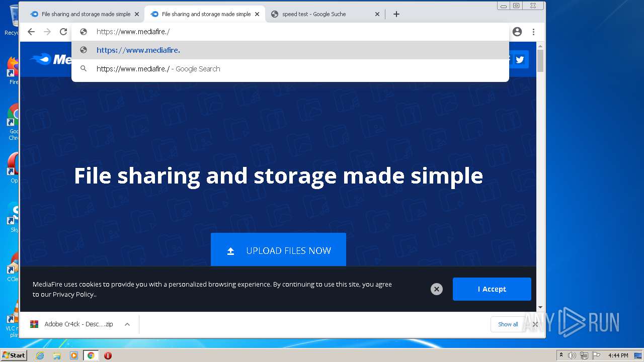Click the MediaFire flame logo

tap(41, 59)
